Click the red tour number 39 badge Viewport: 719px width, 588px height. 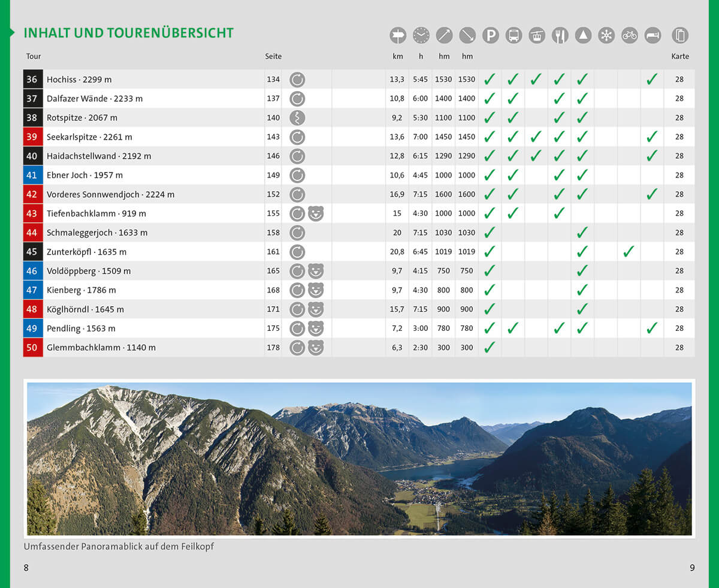pos(33,137)
